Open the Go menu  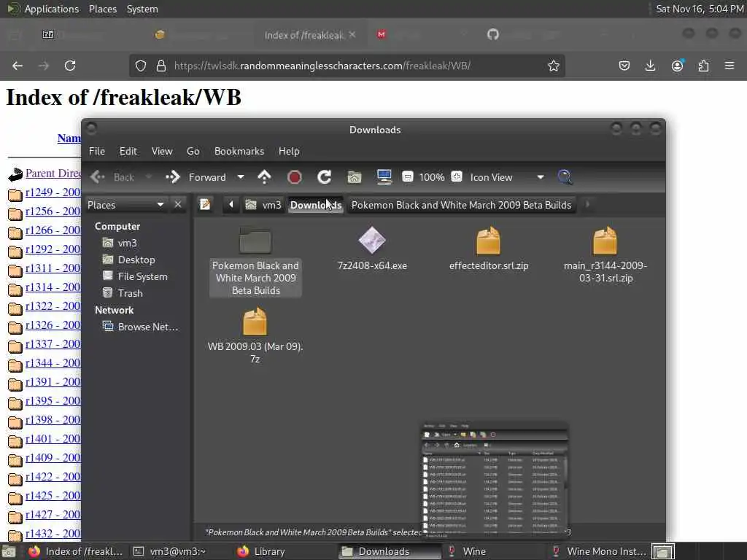193,151
